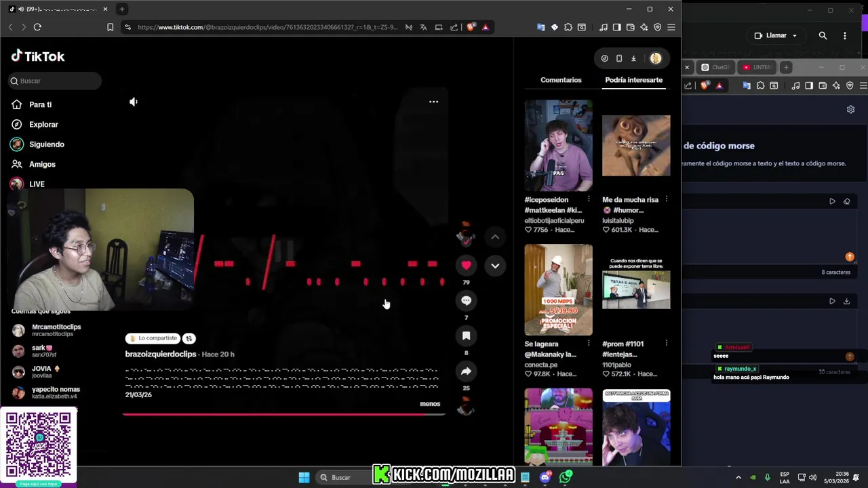Viewport: 868px width, 488px height.
Task: Open #iceposeidon suggested video thumbnail
Action: [x=558, y=146]
